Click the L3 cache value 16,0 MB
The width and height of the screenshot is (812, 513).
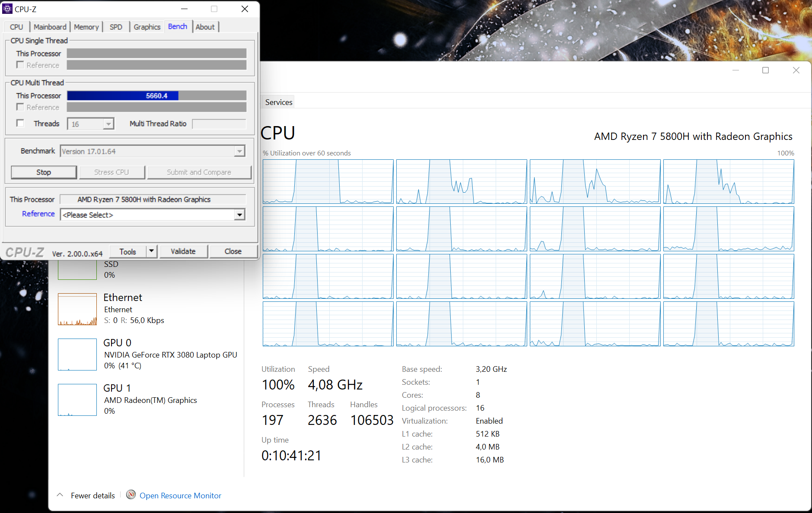[x=490, y=460]
